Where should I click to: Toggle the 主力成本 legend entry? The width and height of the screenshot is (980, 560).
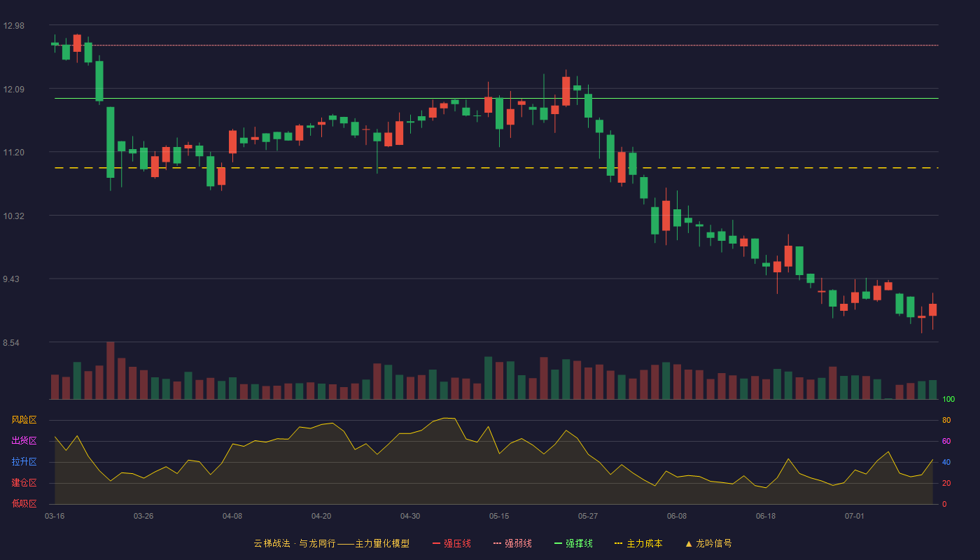pos(638,543)
